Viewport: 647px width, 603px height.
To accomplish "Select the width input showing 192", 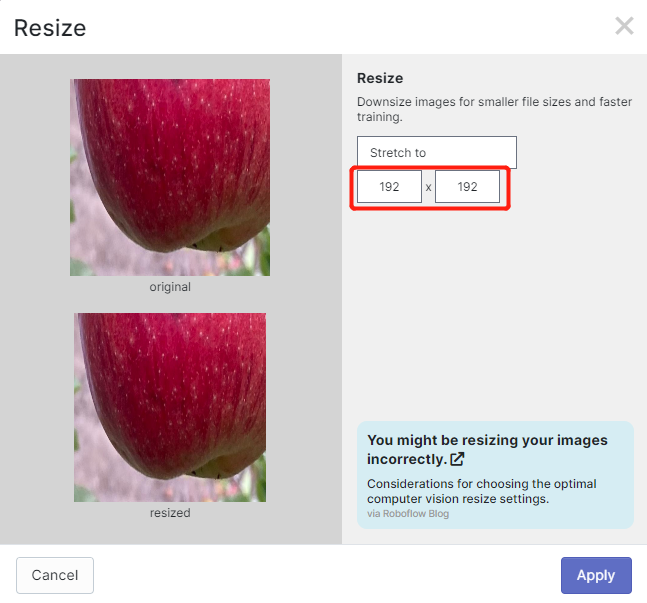I will point(389,187).
